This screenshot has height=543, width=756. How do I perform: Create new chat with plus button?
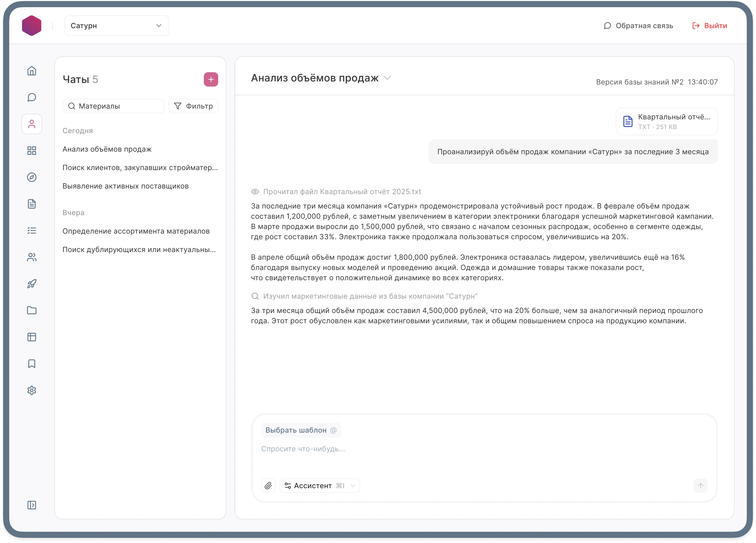pyautogui.click(x=211, y=79)
